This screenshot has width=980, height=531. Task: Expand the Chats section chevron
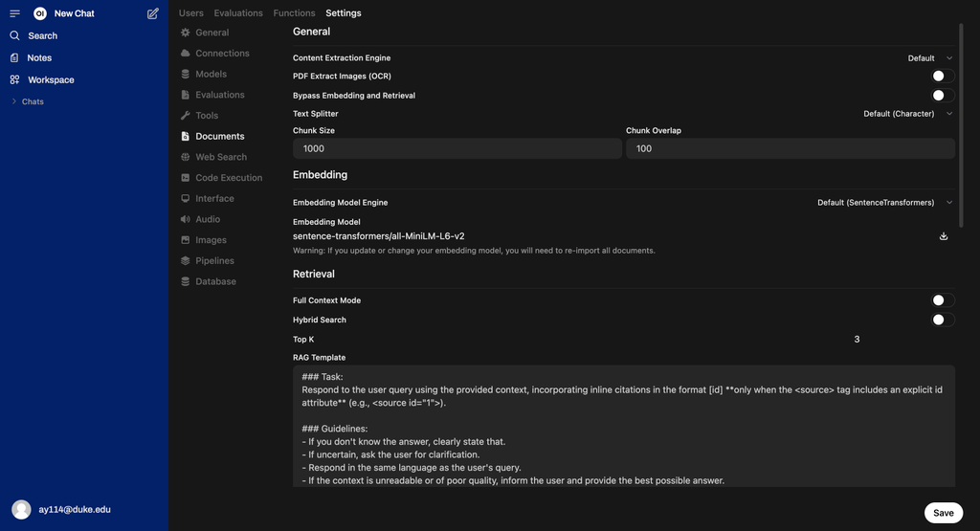click(x=13, y=101)
